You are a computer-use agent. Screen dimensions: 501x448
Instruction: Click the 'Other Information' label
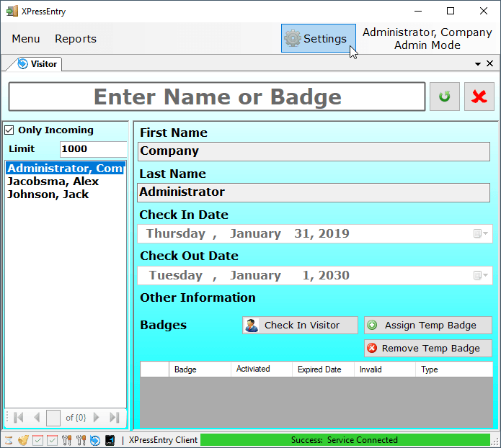(x=198, y=297)
